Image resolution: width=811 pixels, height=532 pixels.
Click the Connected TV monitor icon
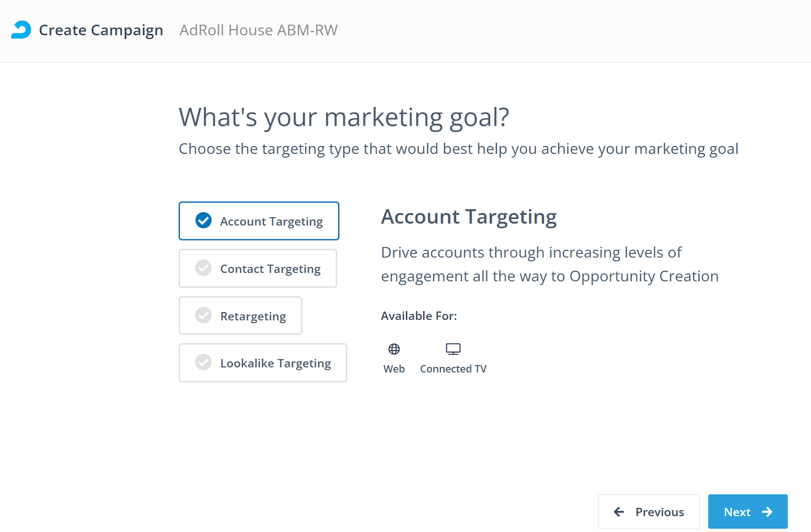click(x=453, y=349)
